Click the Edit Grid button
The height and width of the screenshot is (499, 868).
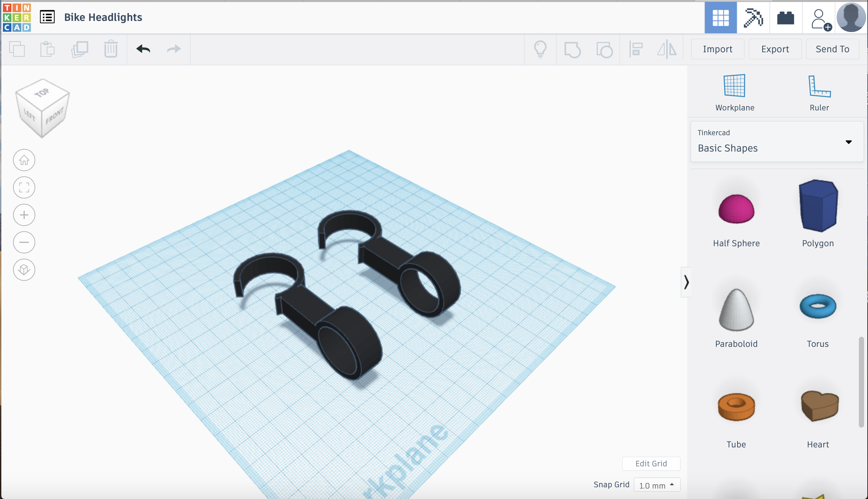tap(651, 463)
